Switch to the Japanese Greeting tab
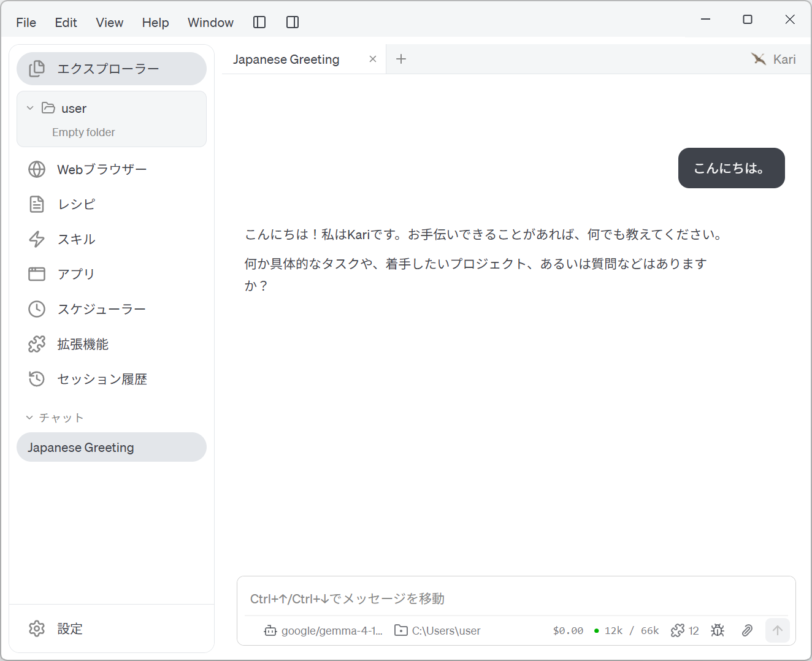The image size is (812, 661). [286, 59]
